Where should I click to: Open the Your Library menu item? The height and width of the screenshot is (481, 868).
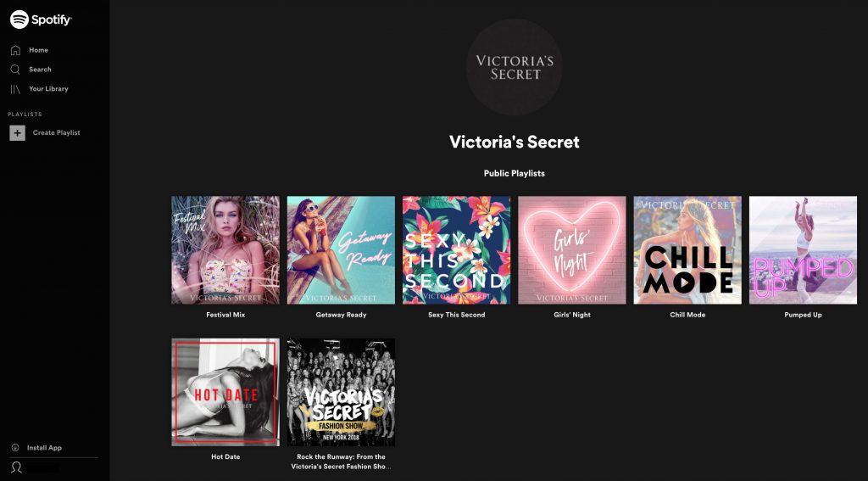(x=48, y=89)
